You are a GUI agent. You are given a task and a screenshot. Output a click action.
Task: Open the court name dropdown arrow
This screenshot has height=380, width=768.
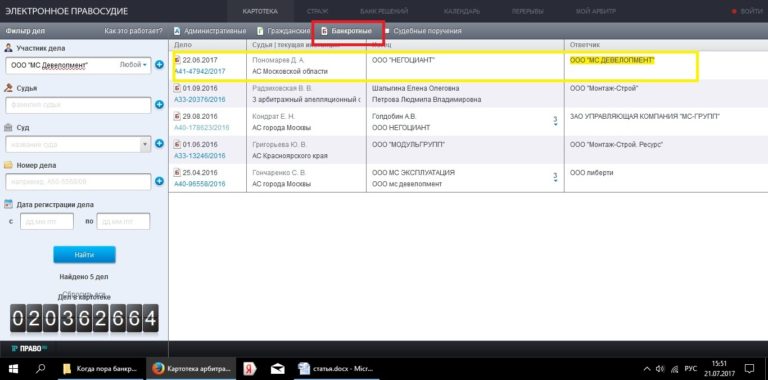click(x=145, y=144)
